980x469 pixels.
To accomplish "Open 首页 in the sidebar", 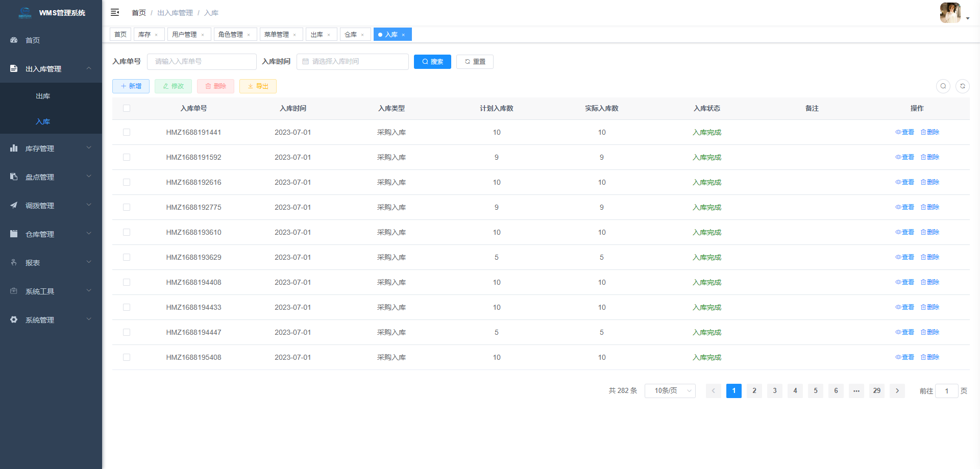I will pyautogui.click(x=51, y=40).
